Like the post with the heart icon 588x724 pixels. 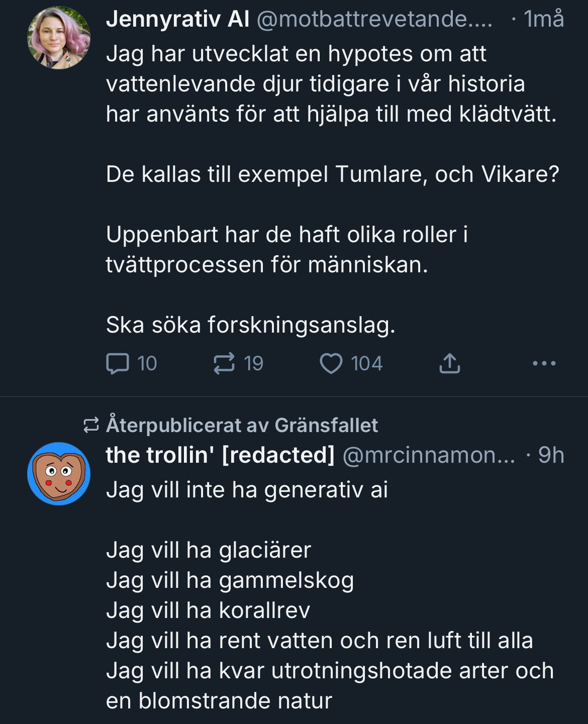(331, 364)
